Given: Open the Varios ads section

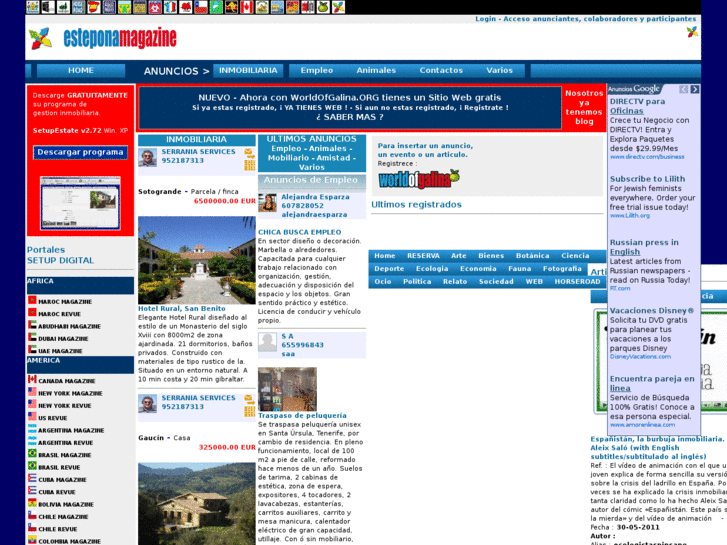Looking at the screenshot, I should [499, 71].
